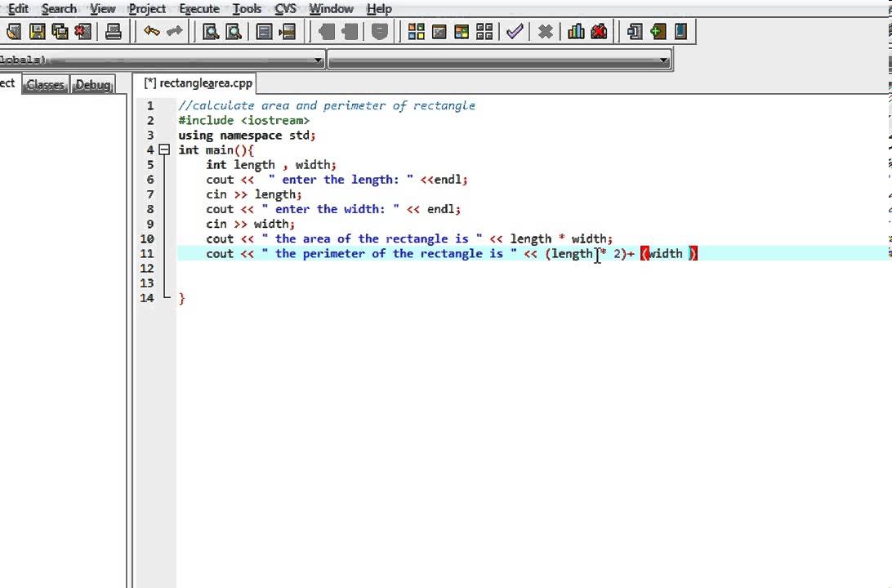
Task: Click the Debug checkmark icon
Action: [x=515, y=31]
